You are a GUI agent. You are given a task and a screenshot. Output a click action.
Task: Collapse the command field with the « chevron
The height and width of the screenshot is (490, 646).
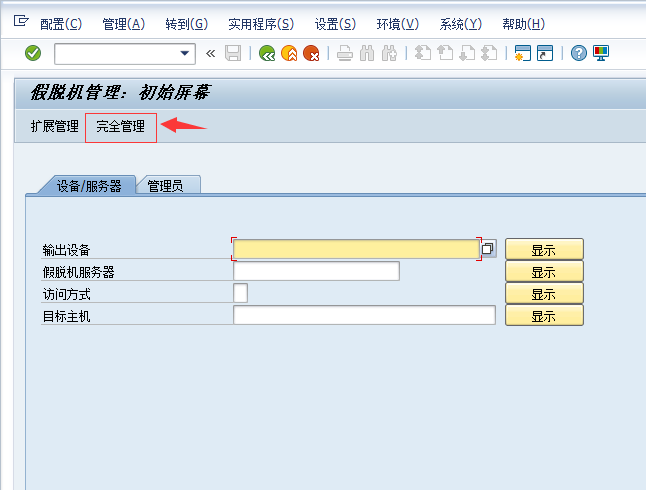tap(210, 54)
